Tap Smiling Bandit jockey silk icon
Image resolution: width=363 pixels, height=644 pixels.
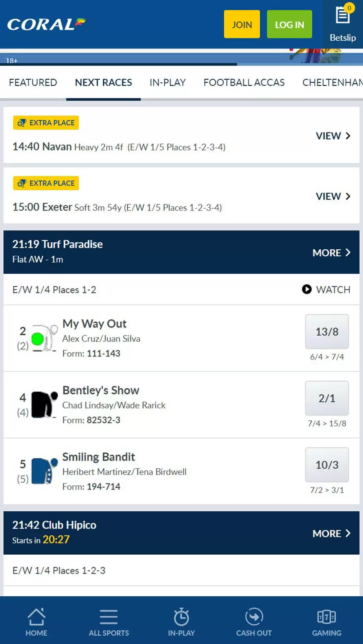pyautogui.click(x=44, y=471)
